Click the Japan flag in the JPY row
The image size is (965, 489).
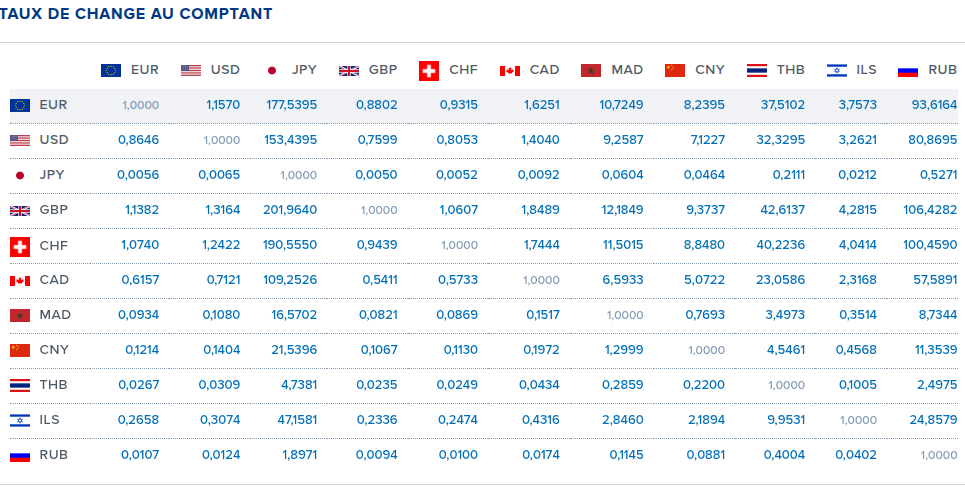19,175
